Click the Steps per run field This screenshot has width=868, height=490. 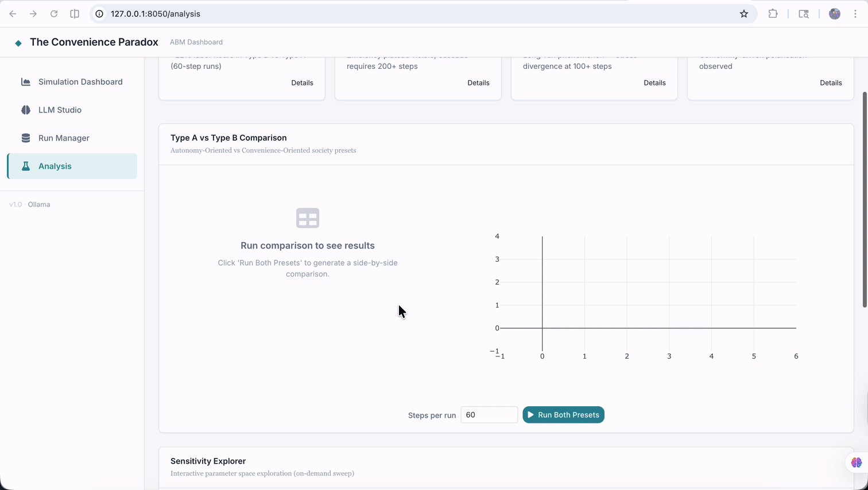pyautogui.click(x=489, y=415)
